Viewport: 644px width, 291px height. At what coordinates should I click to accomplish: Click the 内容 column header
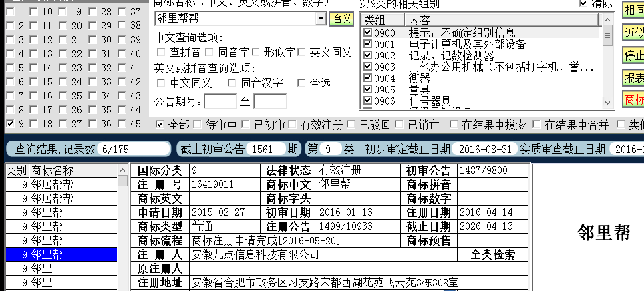[x=502, y=20]
